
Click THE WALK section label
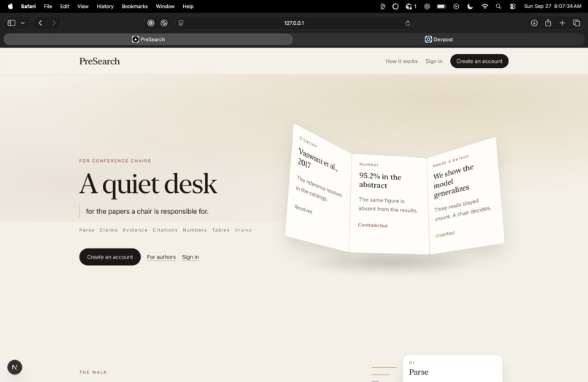point(93,373)
